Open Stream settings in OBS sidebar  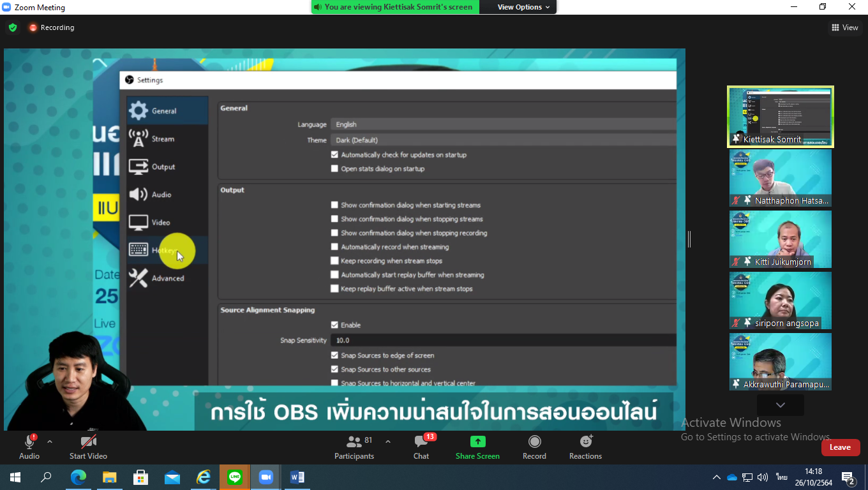click(167, 139)
